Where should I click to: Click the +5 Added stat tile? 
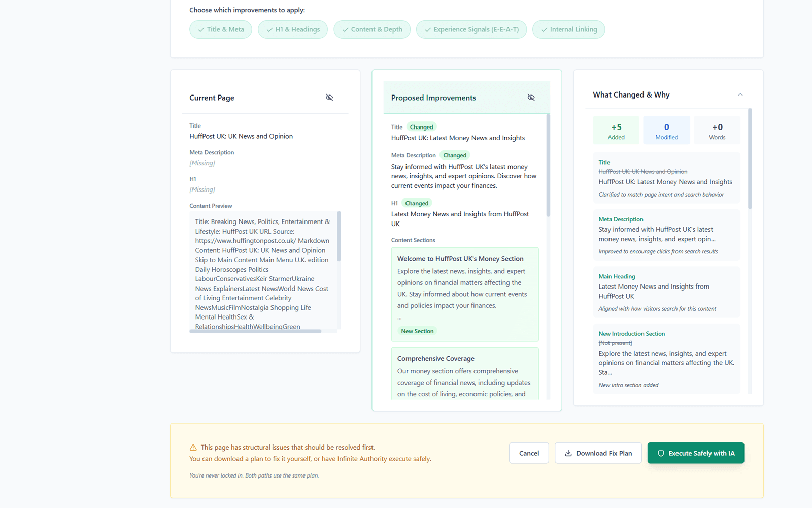616,131
